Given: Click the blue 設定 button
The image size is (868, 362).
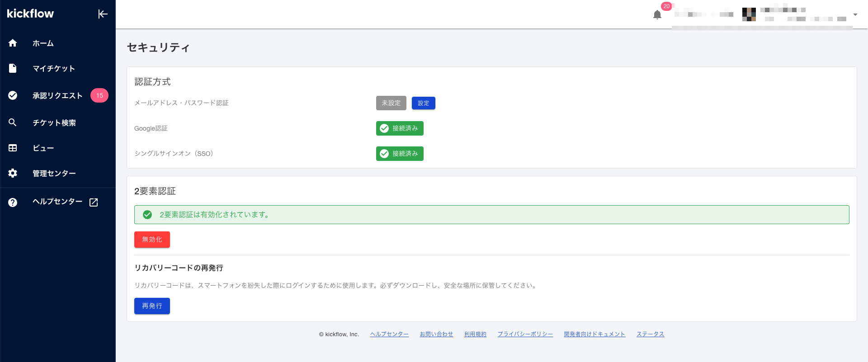Looking at the screenshot, I should [424, 103].
